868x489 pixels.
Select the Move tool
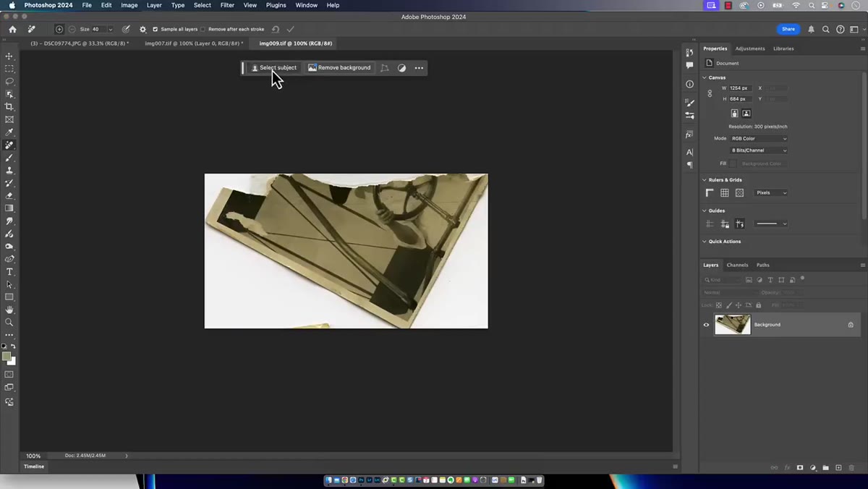pyautogui.click(x=9, y=56)
